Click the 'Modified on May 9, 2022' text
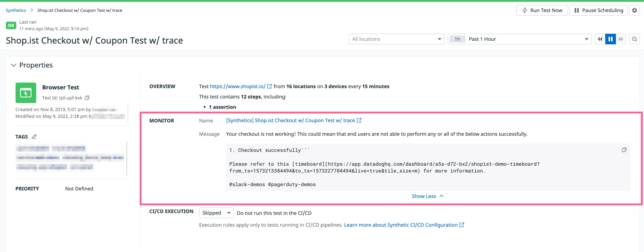The width and height of the screenshot is (644, 252). 53,116
